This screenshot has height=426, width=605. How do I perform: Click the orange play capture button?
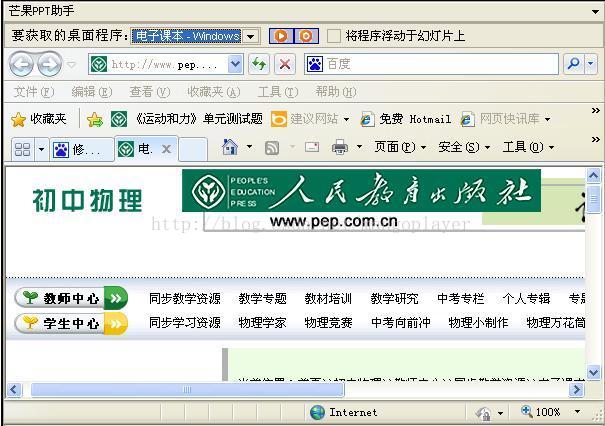[x=281, y=36]
